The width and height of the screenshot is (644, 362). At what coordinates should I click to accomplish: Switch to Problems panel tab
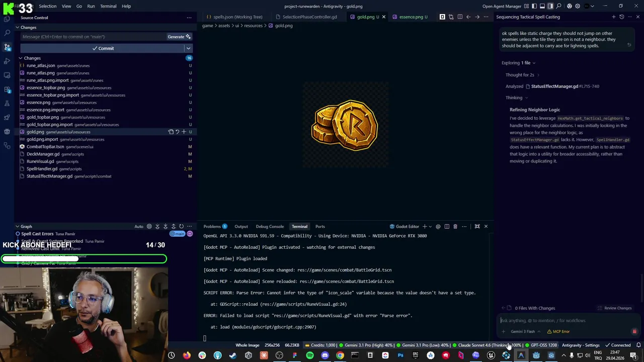pos(215,227)
